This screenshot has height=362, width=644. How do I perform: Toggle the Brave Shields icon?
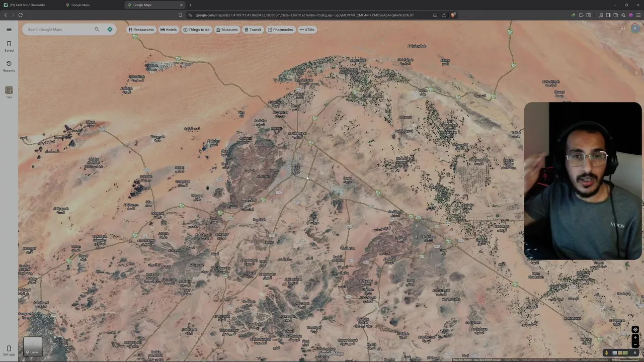(x=453, y=15)
